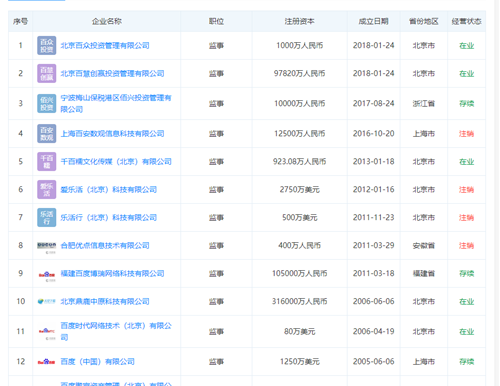Click the 经营状态 column header
The height and width of the screenshot is (386, 500).
(x=466, y=22)
